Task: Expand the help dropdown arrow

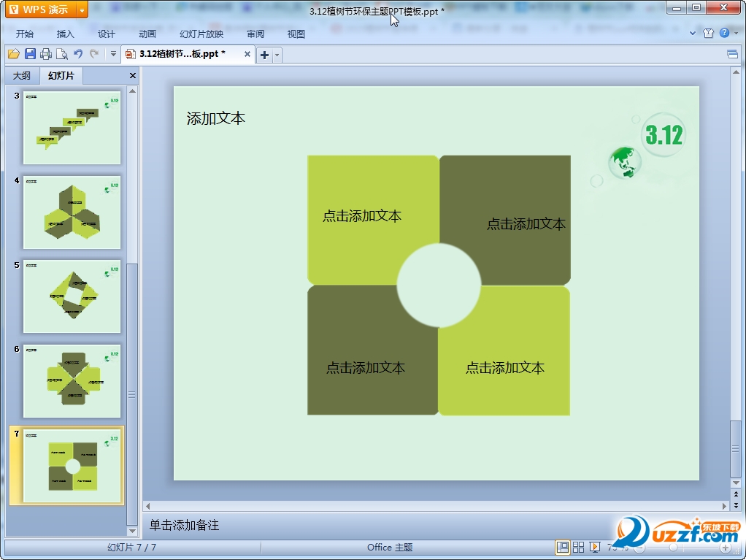Action: 737,34
